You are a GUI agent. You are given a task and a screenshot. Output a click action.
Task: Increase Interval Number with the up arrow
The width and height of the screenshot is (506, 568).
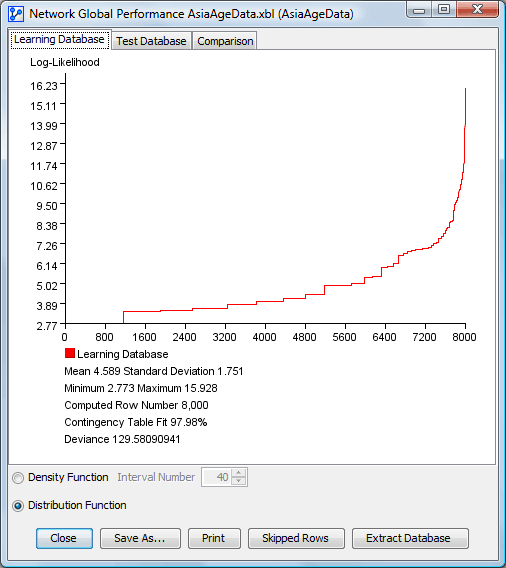point(238,473)
